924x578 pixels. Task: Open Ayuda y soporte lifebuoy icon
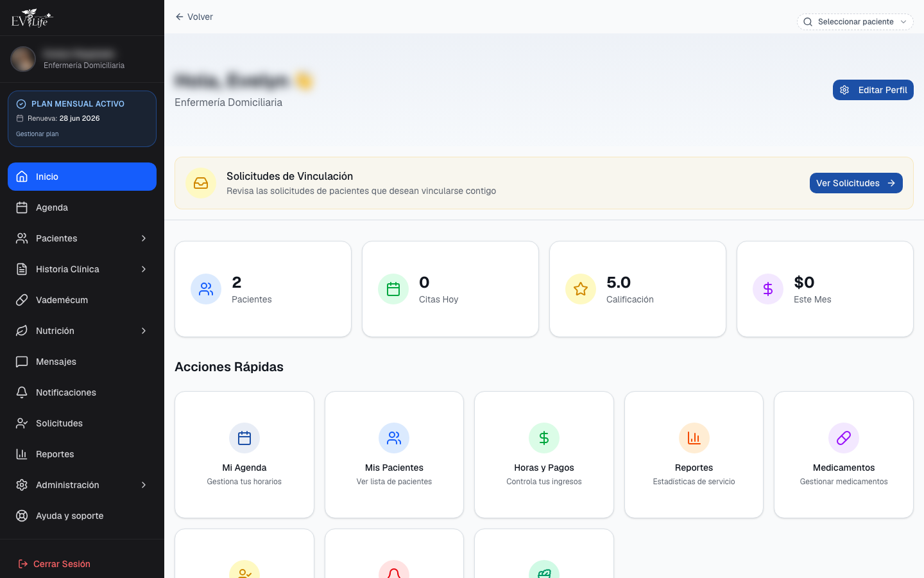pos(22,516)
